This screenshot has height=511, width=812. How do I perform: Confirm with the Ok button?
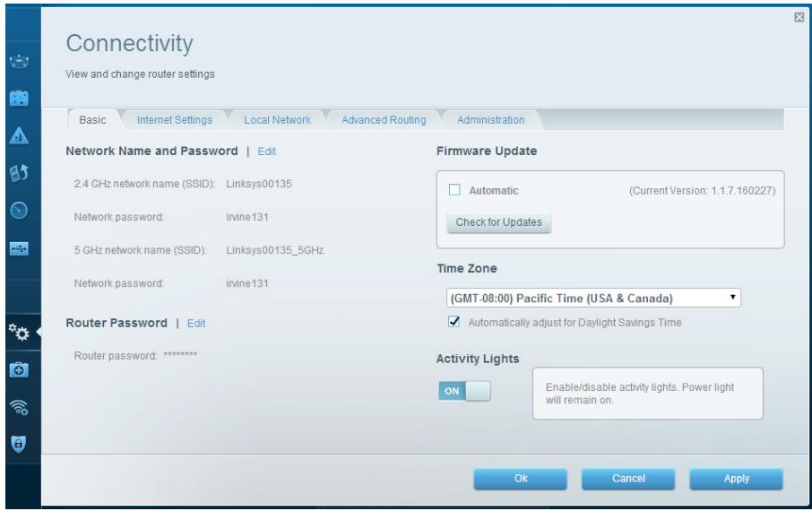(521, 479)
